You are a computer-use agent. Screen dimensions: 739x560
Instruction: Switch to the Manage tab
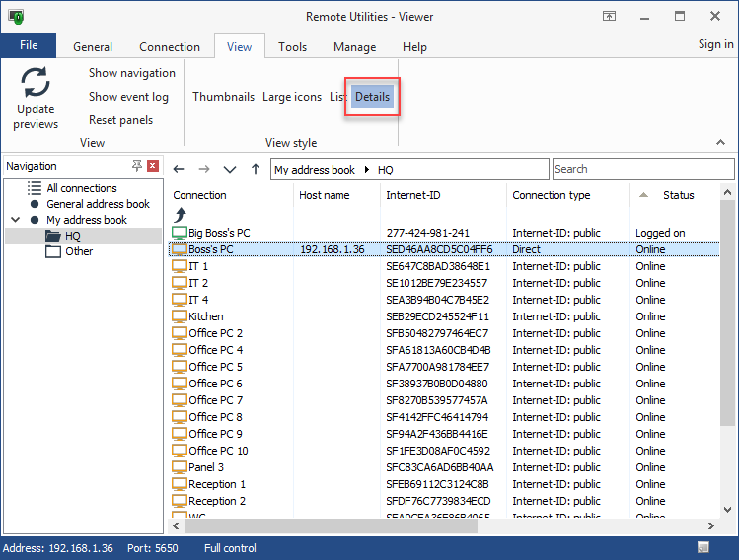pyautogui.click(x=355, y=47)
